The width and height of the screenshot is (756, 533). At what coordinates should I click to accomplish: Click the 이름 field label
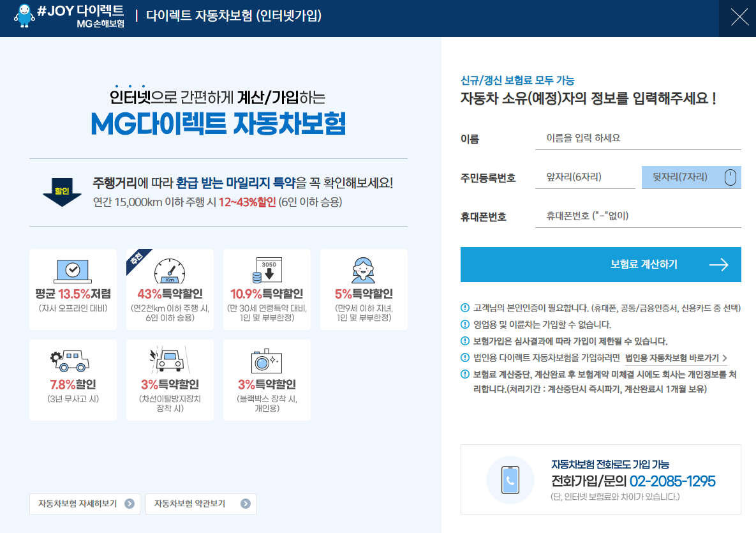click(470, 139)
